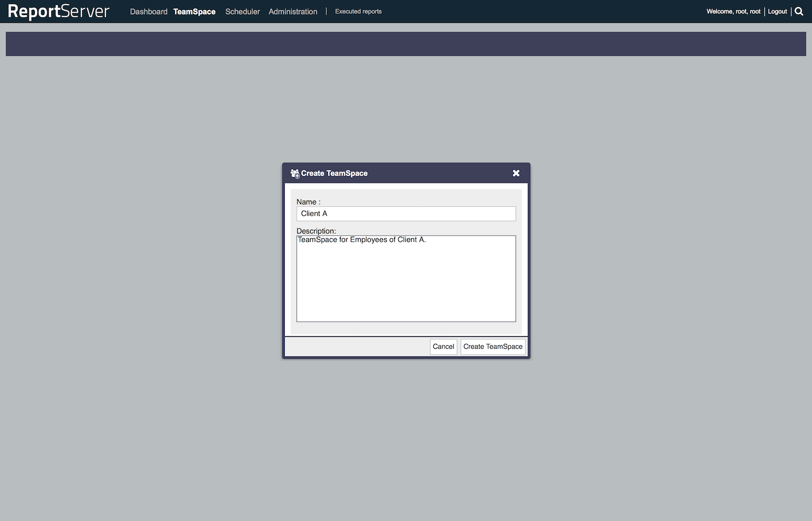The height and width of the screenshot is (521, 812).
Task: Cancel the TeamSpace creation
Action: [444, 347]
